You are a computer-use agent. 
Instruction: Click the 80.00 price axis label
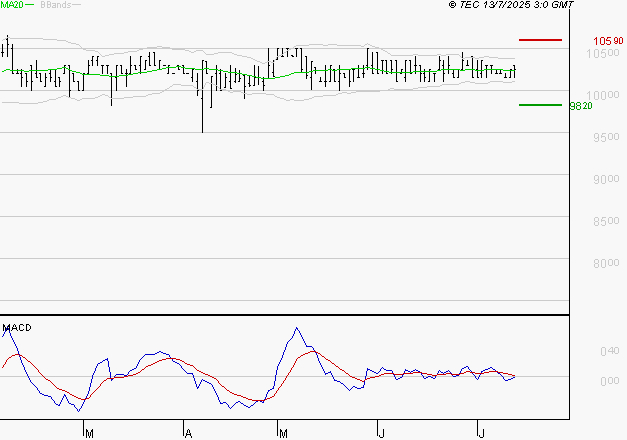pos(606,263)
